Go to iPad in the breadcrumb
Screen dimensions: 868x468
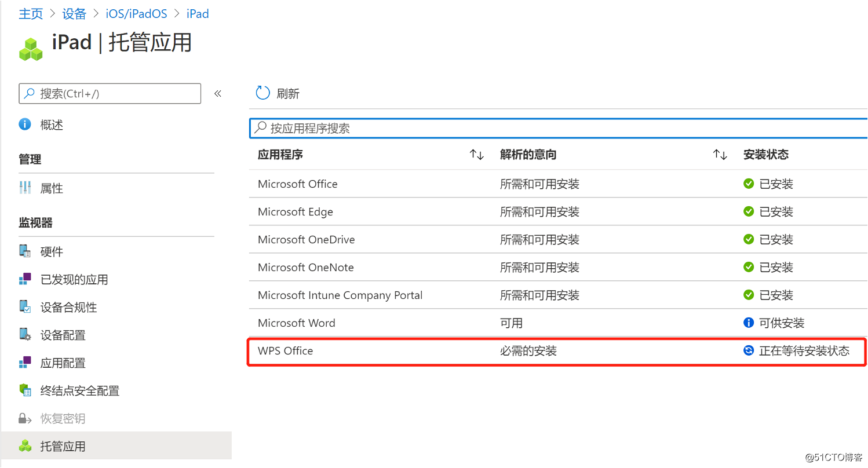coord(198,14)
